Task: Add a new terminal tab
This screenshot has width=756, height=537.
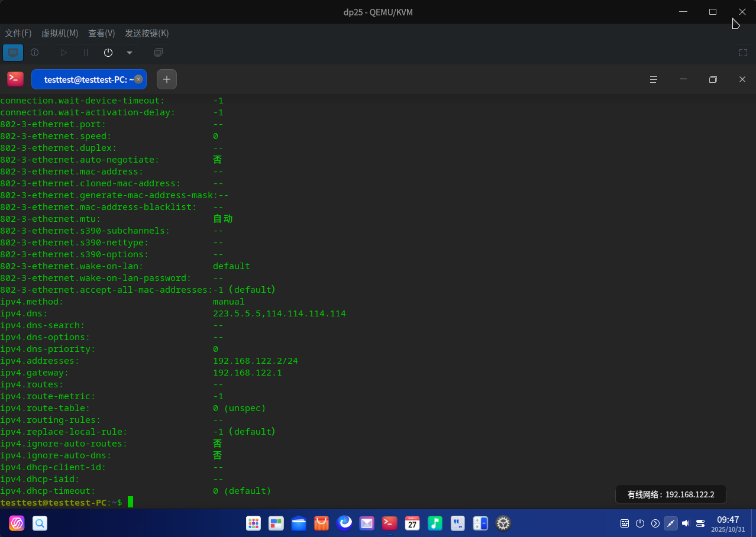Action: pos(167,79)
